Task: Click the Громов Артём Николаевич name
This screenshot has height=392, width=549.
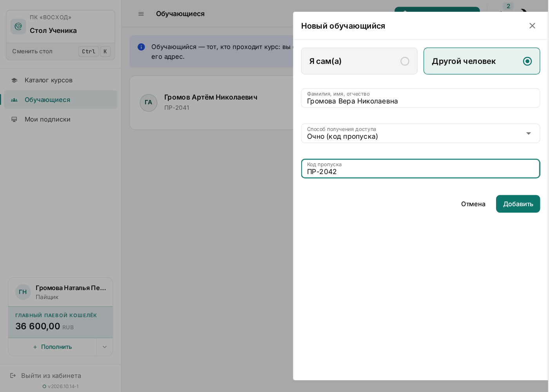Action: click(211, 97)
